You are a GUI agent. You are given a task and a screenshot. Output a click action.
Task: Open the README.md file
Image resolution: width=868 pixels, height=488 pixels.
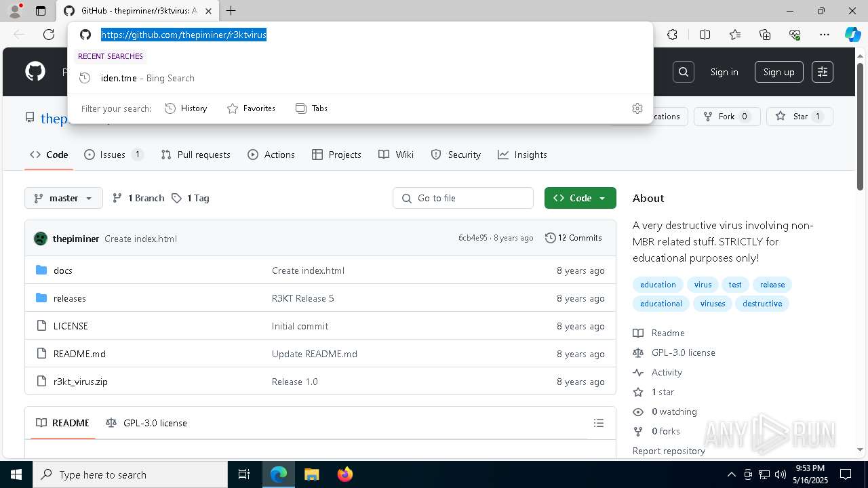coord(79,354)
